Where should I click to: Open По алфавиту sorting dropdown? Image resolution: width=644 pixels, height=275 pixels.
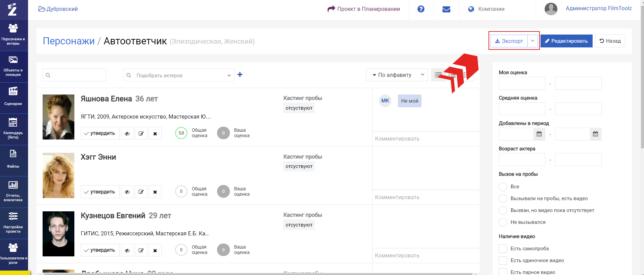(397, 75)
